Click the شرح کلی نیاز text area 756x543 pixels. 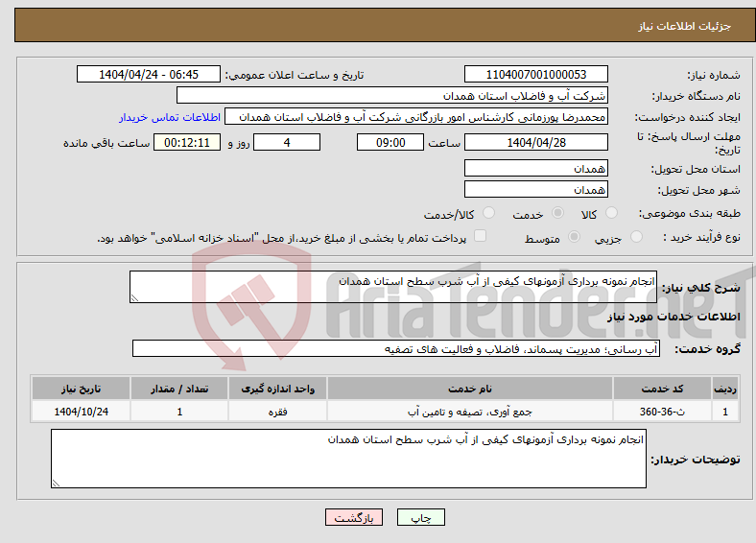(x=393, y=287)
